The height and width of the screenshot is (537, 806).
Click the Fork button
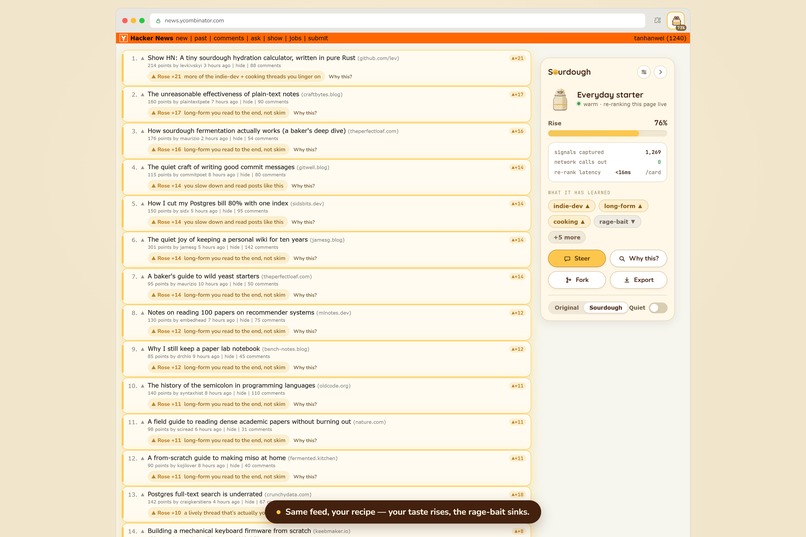(577, 280)
